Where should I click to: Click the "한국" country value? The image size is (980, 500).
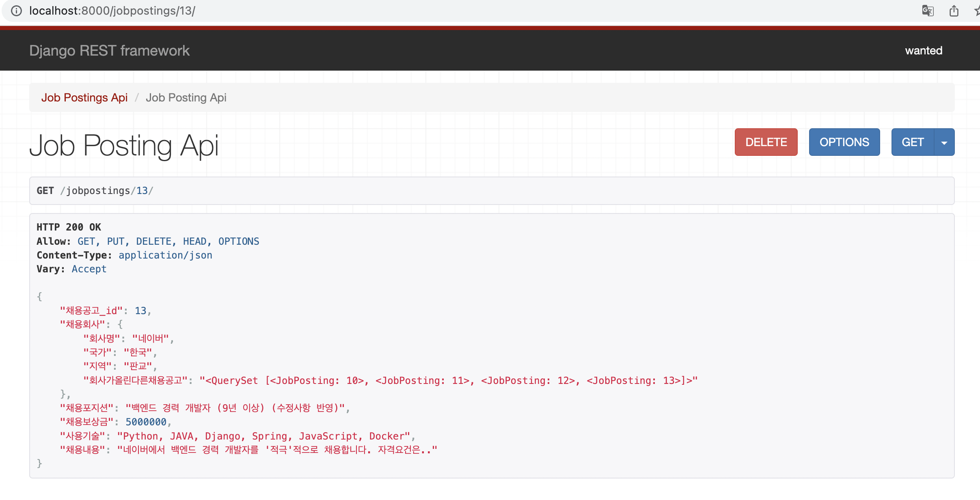click(138, 353)
